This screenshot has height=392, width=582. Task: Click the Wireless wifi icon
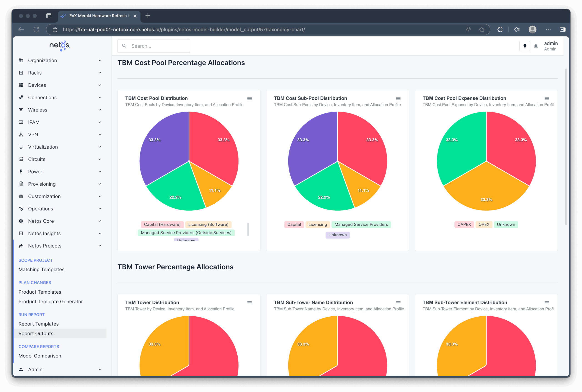(x=21, y=110)
